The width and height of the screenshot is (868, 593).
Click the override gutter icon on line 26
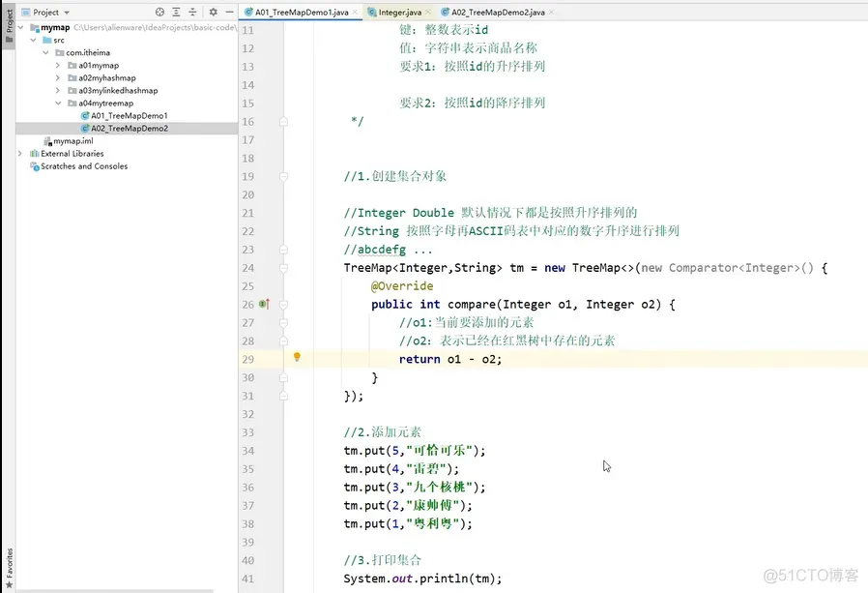click(265, 304)
